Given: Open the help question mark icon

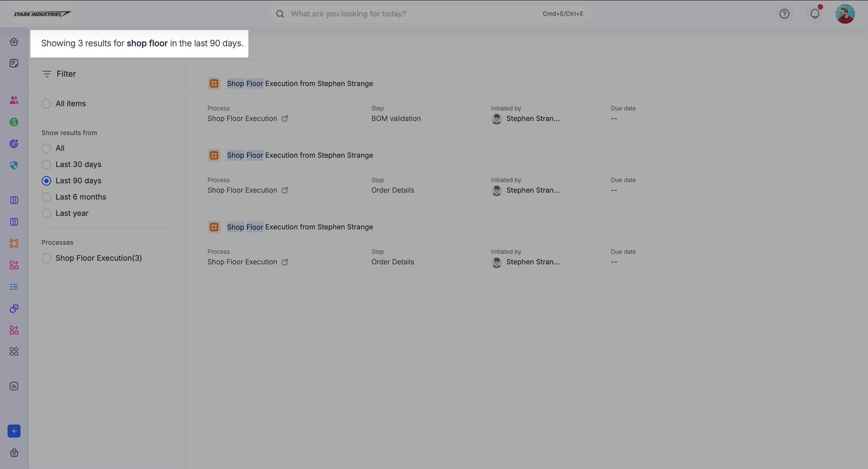Looking at the screenshot, I should (784, 14).
